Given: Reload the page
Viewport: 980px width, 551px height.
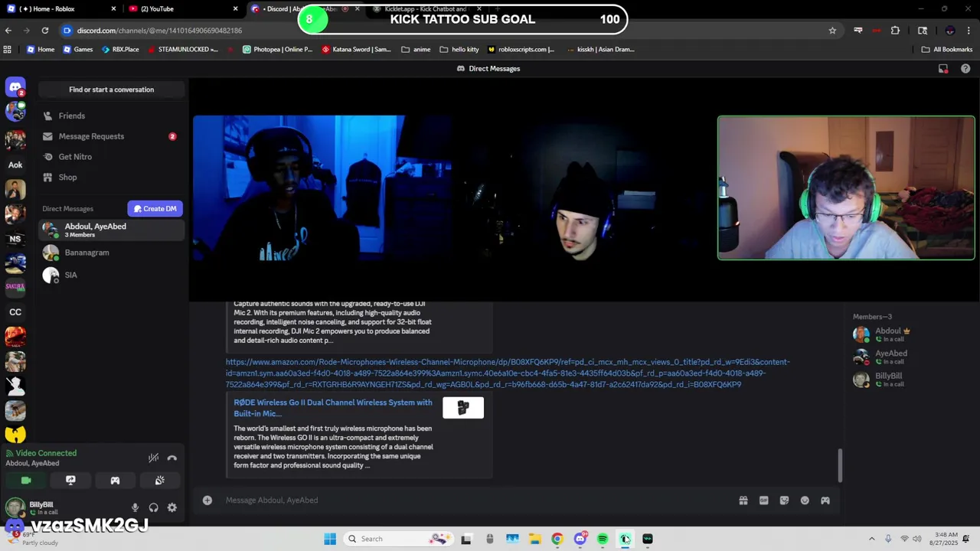Looking at the screenshot, I should 45,31.
